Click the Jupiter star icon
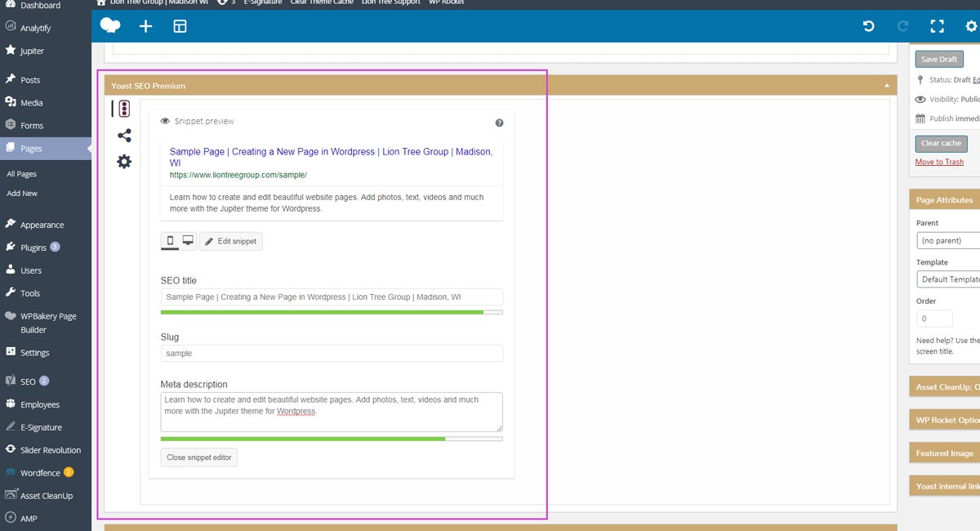The width and height of the screenshot is (980, 531). tap(11, 50)
